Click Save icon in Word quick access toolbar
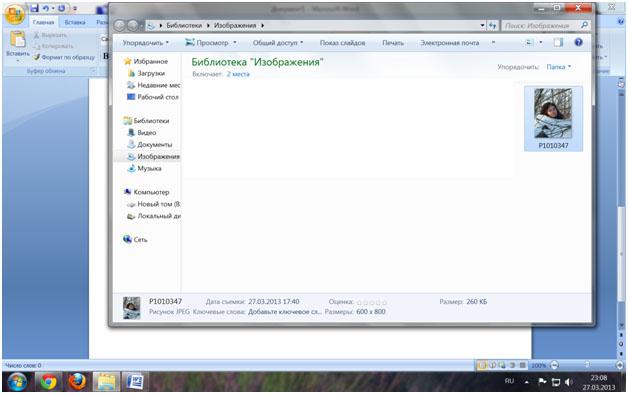Screen dimensions: 628x394 coord(35,8)
